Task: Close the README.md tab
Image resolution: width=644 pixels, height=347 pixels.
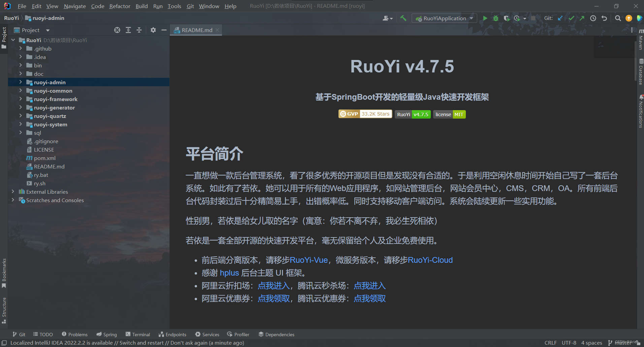Action: (217, 30)
